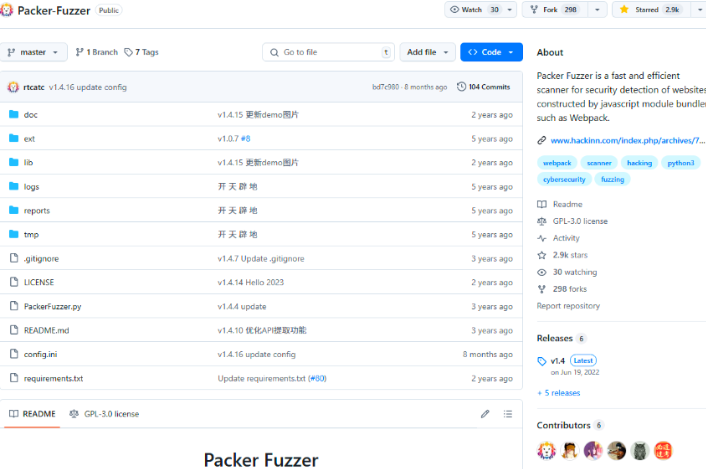Fork the repository
The width and height of the screenshot is (706, 469).
555,9
